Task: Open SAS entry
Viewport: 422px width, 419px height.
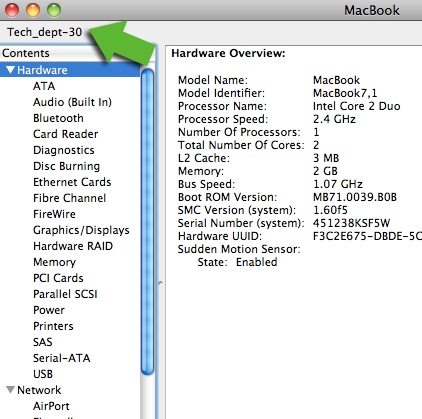Action: (x=43, y=342)
